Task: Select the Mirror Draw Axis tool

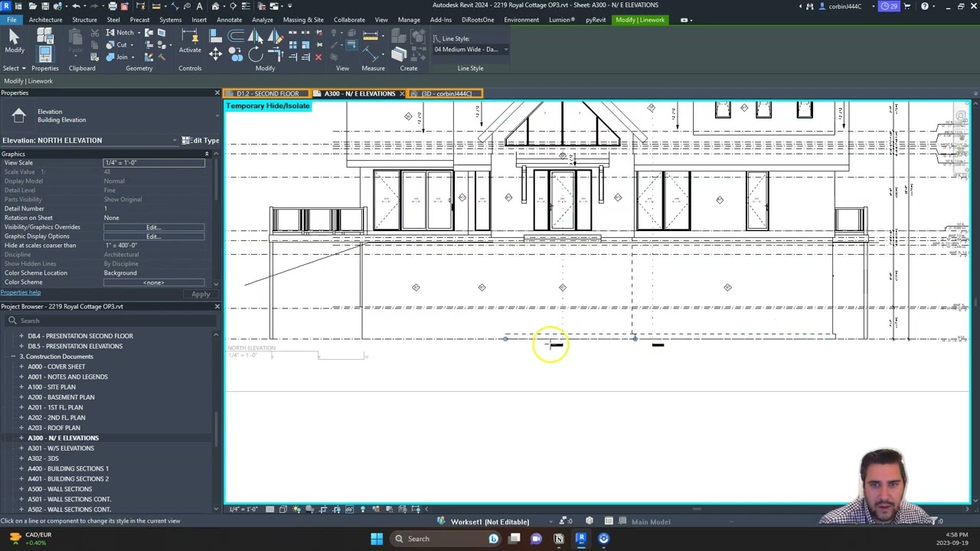Action: pyautogui.click(x=276, y=35)
